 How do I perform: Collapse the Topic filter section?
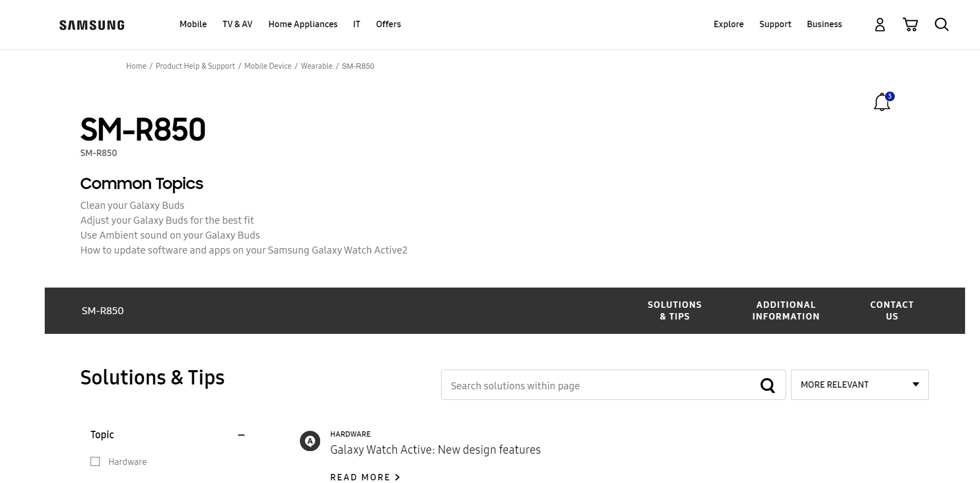pos(241,435)
